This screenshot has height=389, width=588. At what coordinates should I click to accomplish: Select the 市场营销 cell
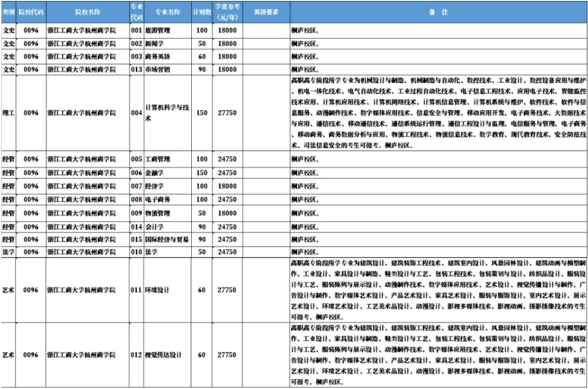click(157, 70)
